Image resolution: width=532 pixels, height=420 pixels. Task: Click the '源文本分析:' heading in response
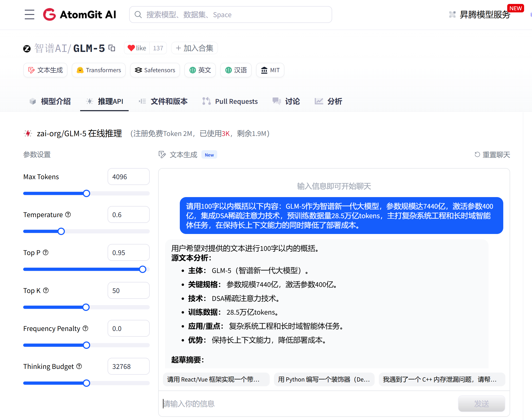(191, 258)
